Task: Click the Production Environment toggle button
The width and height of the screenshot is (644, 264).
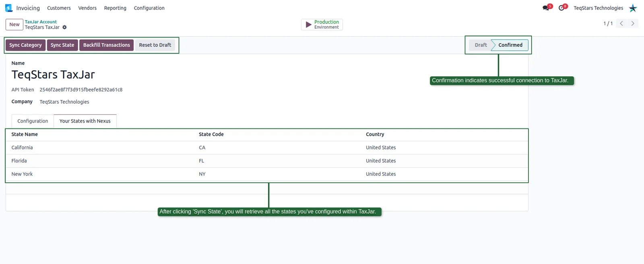Action: (x=322, y=25)
